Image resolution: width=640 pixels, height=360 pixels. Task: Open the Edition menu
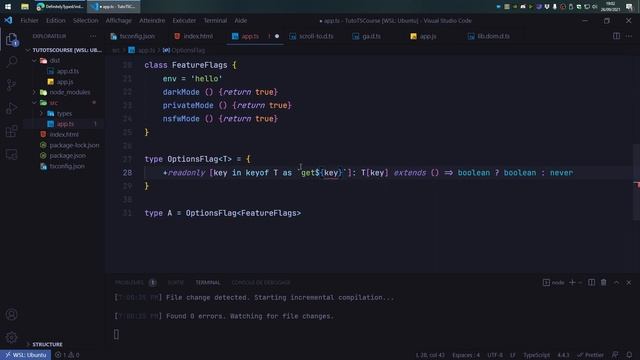click(56, 20)
